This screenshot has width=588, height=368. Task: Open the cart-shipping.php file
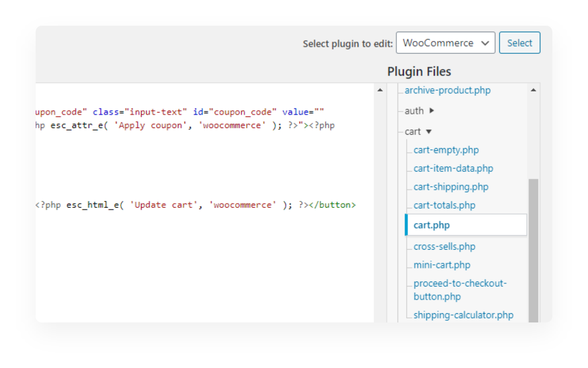coord(451,187)
